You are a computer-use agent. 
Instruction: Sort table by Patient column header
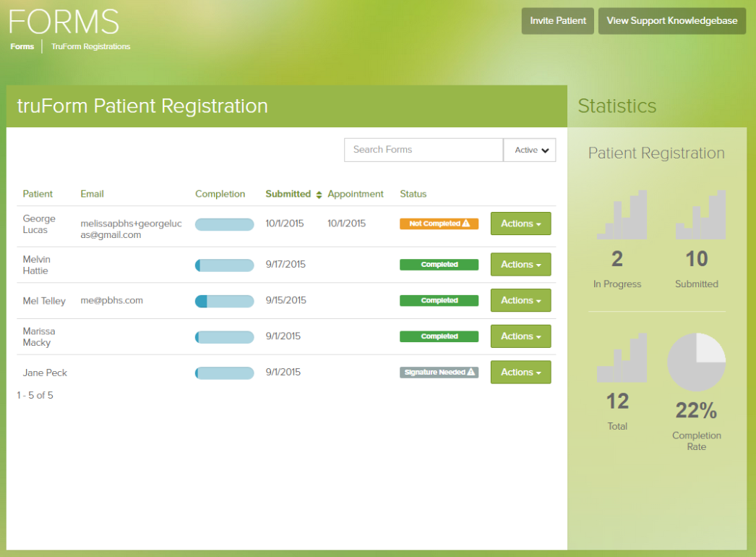coord(38,194)
